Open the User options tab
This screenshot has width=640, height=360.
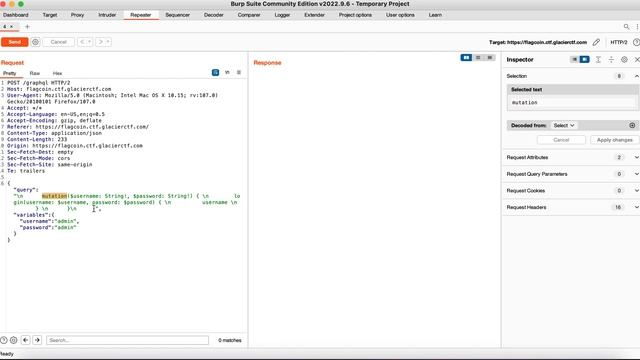point(400,15)
